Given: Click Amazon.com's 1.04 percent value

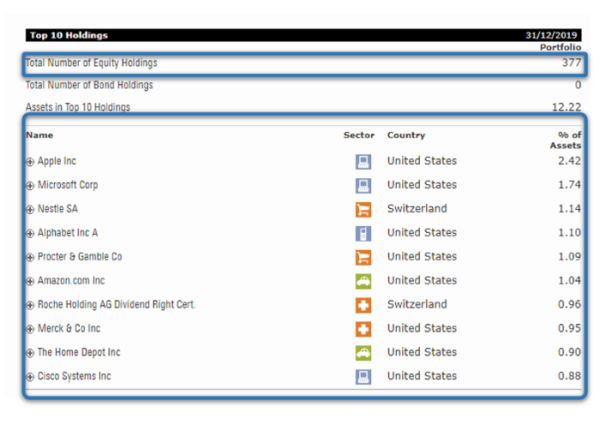Looking at the screenshot, I should [569, 280].
